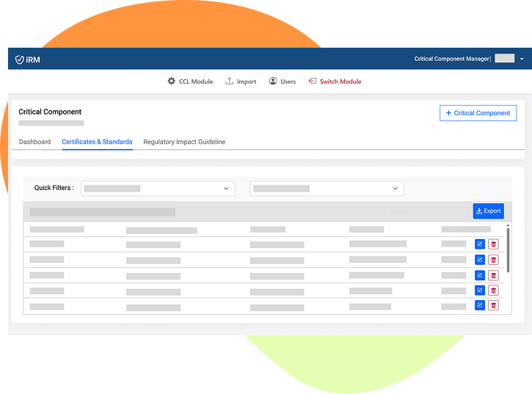Viewport: 532px width, 394px height.
Task: Delete the first table row
Action: tap(493, 244)
